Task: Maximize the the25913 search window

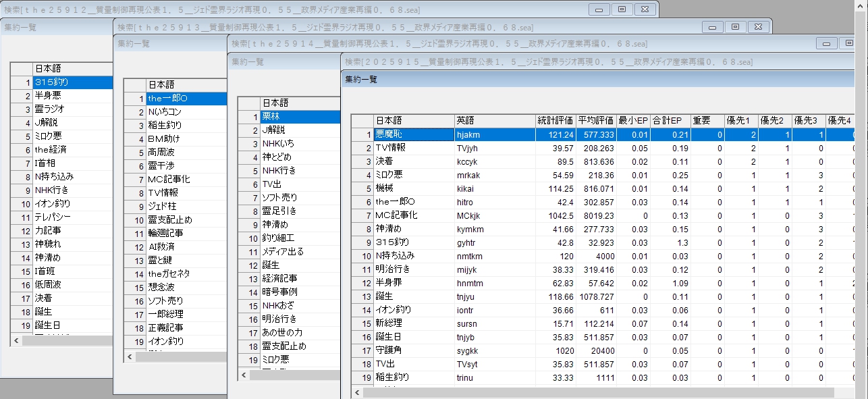Action: point(735,27)
